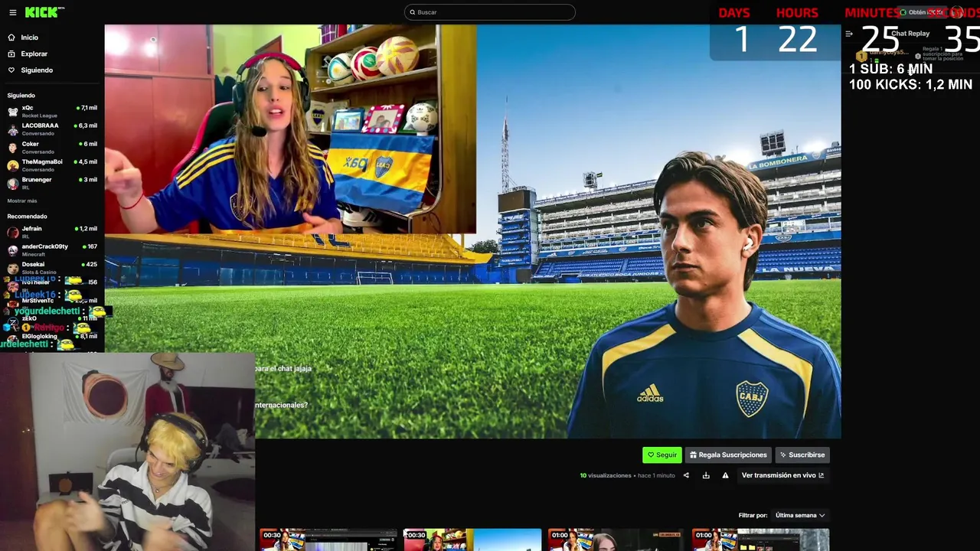Open the hamburger menu beside the Kick logo
This screenshot has width=980, height=551.
coord(12,12)
